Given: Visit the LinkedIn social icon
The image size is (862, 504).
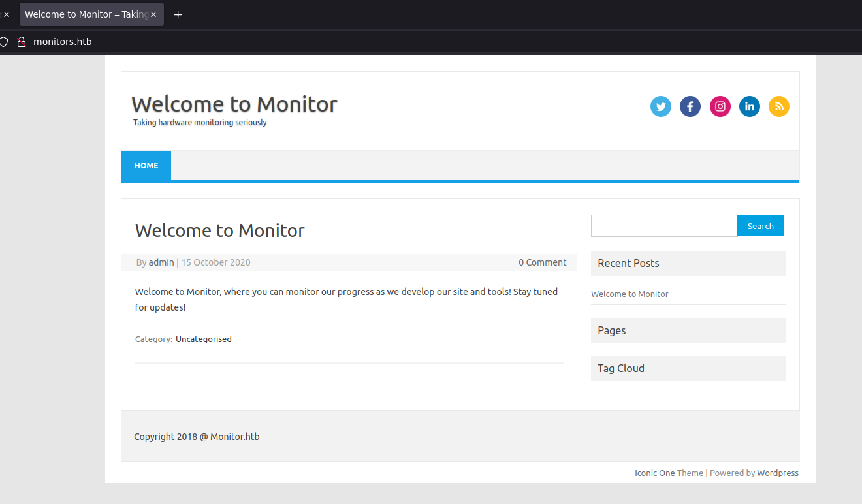Looking at the screenshot, I should [x=749, y=106].
